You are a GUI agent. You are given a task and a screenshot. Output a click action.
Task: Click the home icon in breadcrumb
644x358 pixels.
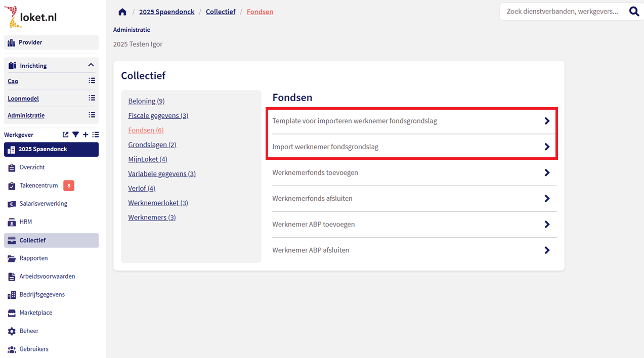click(122, 12)
